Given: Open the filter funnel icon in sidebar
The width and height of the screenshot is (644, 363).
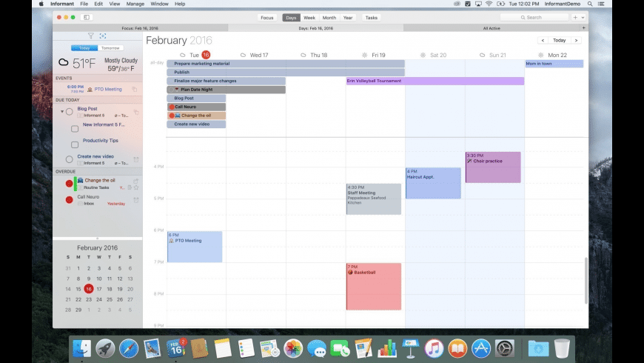Looking at the screenshot, I should tap(91, 36).
